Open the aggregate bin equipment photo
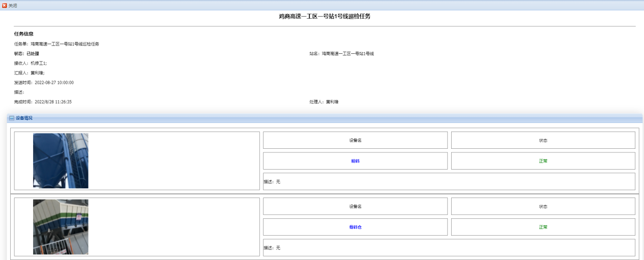 [x=61, y=226]
